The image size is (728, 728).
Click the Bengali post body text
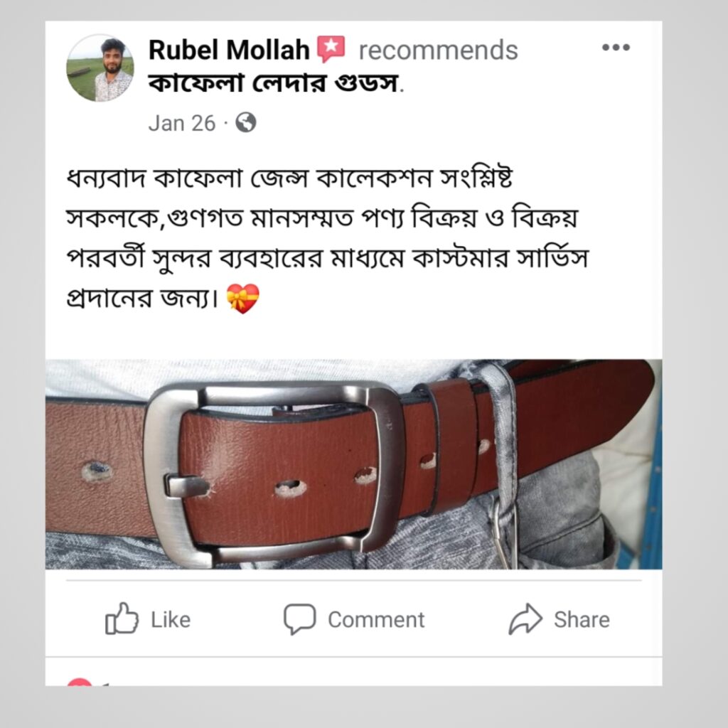point(327,238)
